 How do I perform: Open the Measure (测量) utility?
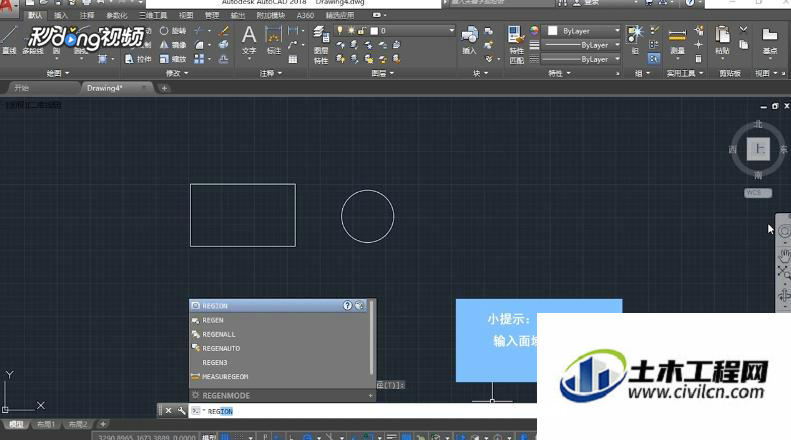click(677, 40)
